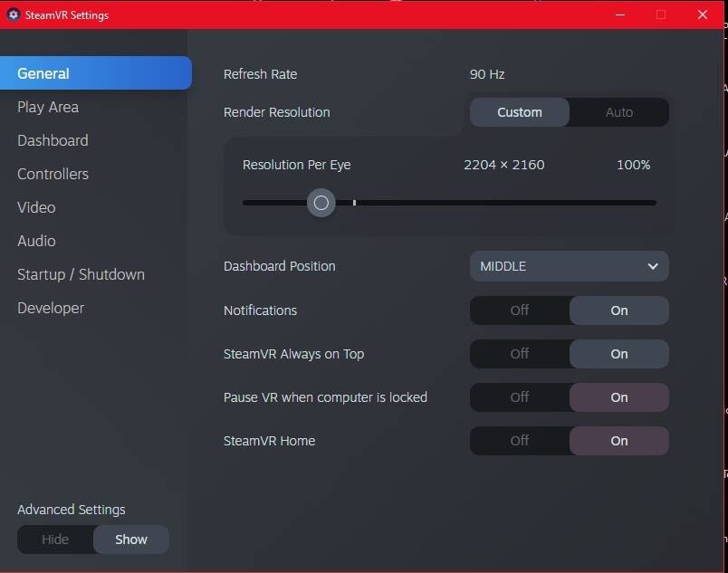728x573 pixels.
Task: Click the default tick mark on resolution slider
Action: [354, 203]
